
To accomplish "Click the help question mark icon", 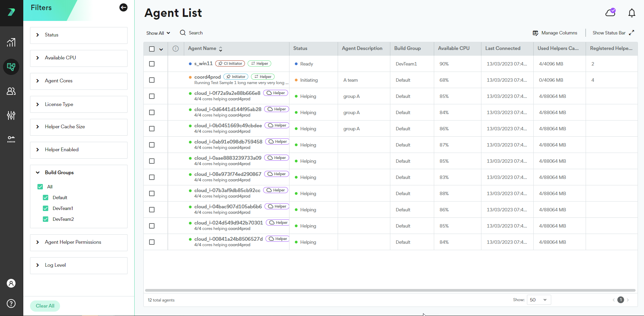I will (x=11, y=304).
